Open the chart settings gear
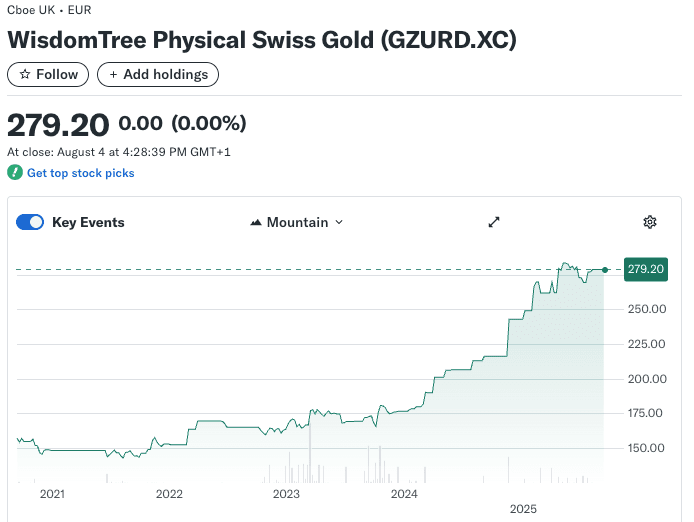Screen dimensions: 694x522 [650, 222]
